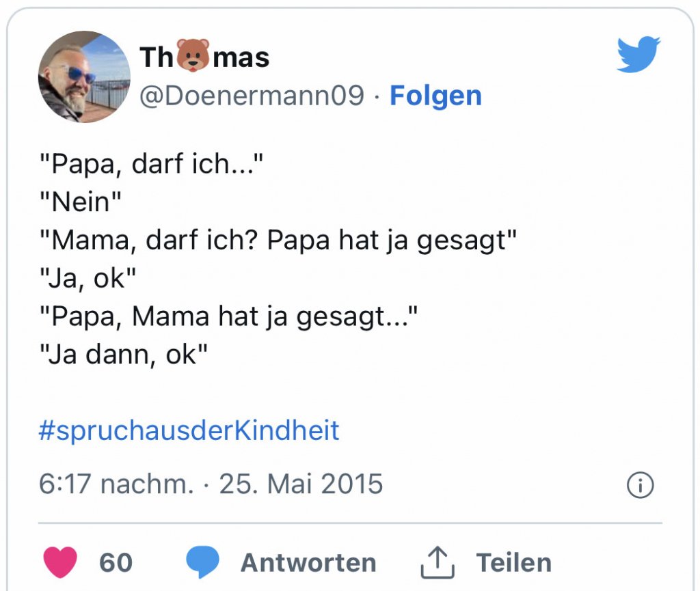
Task: Click the "Antworten" reply label
Action: pos(308,563)
